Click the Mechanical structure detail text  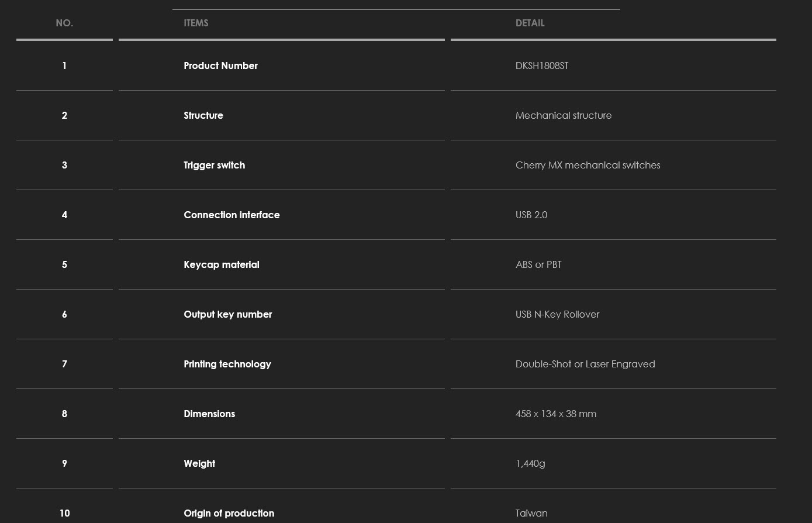(563, 115)
